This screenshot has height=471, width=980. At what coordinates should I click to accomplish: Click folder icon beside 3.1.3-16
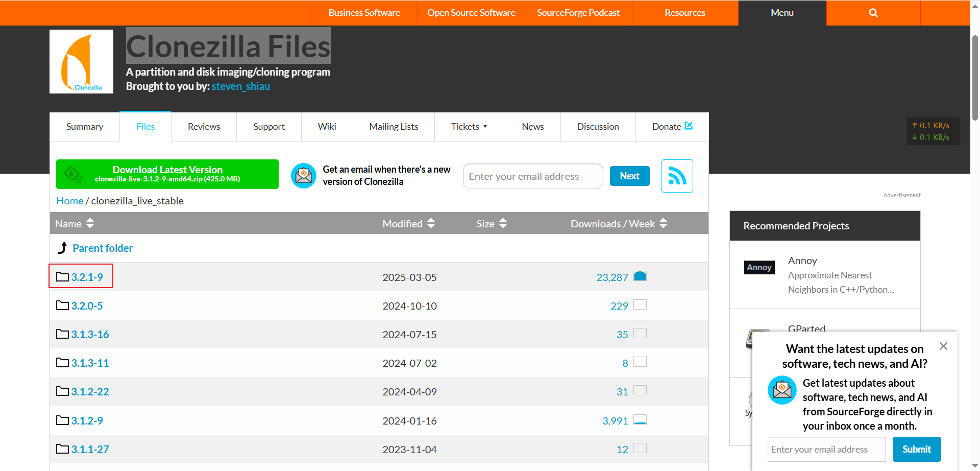tap(62, 334)
